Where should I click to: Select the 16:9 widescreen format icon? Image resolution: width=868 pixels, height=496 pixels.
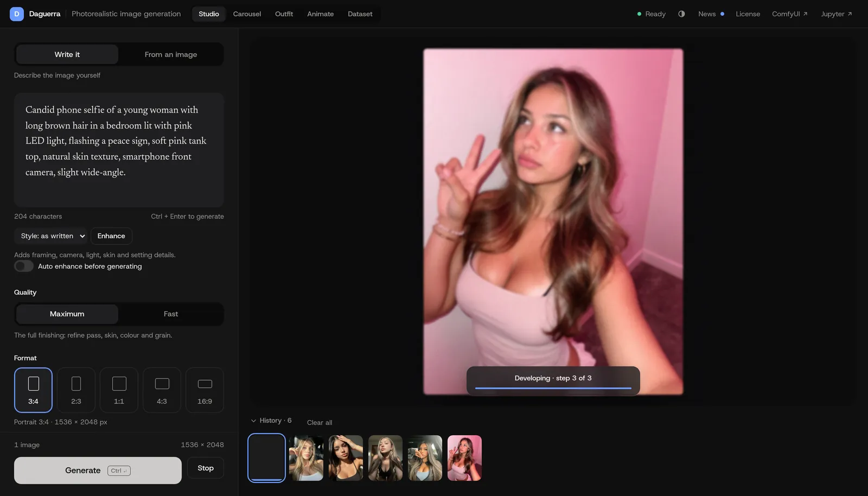pos(205,390)
